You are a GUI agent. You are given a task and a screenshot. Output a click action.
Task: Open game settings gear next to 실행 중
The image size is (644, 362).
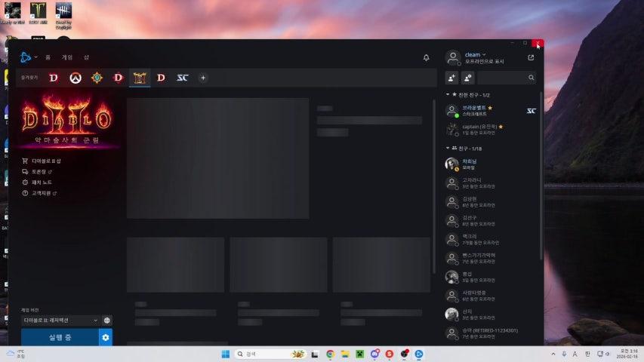coord(106,337)
